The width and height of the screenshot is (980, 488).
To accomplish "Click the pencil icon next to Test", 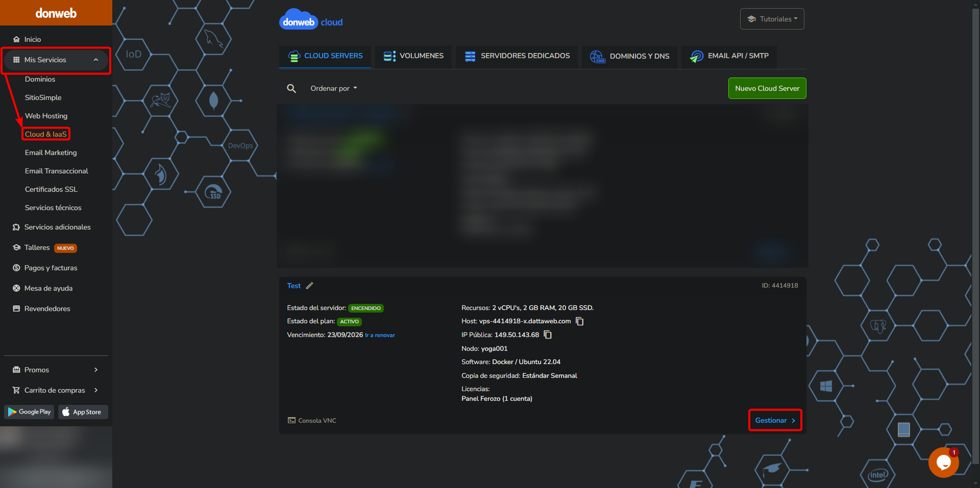I will pos(309,286).
